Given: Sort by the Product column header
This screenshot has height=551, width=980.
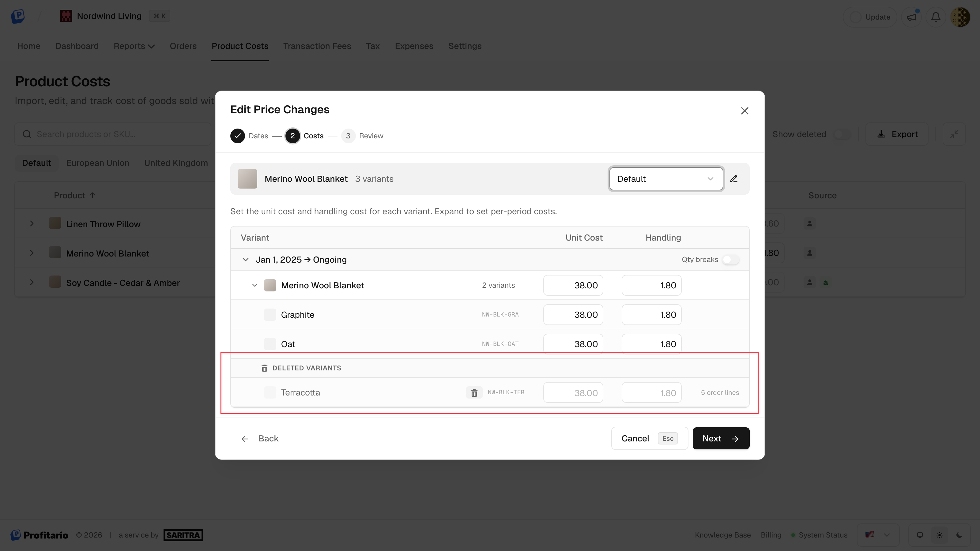Looking at the screenshot, I should click(x=74, y=196).
